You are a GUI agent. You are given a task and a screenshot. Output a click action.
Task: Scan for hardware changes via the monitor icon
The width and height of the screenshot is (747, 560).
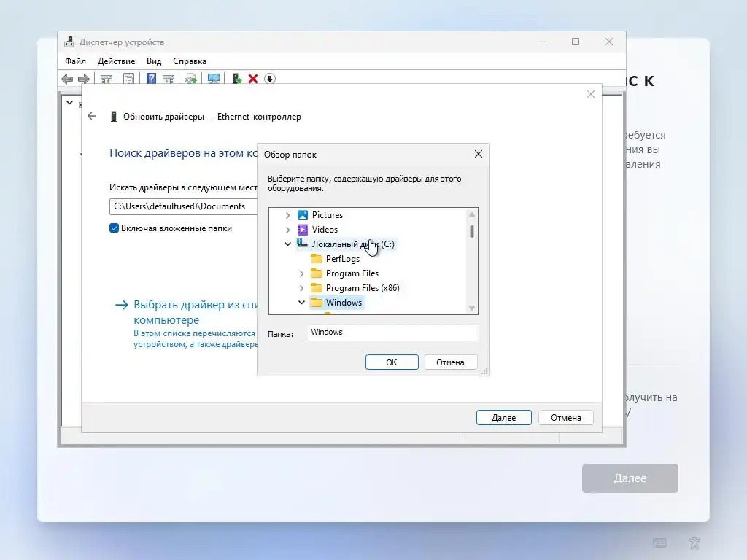(214, 79)
